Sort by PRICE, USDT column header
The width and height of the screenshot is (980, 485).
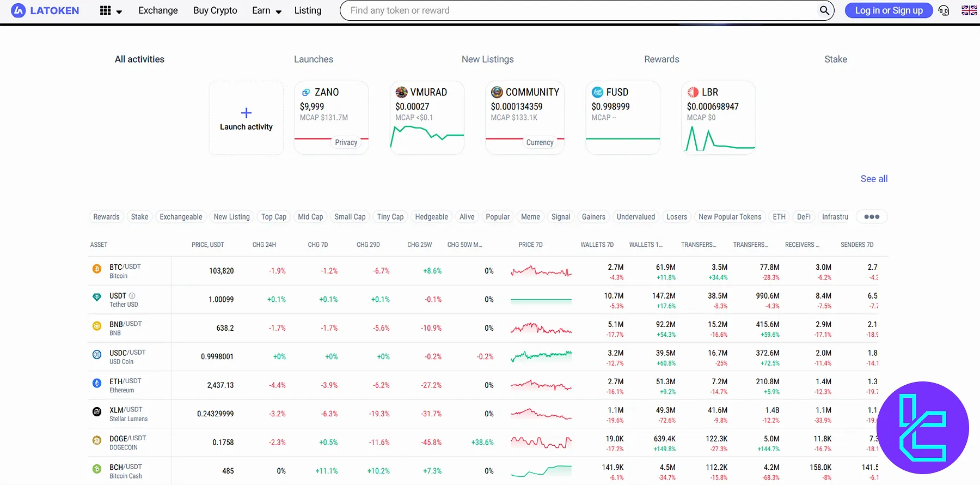click(x=208, y=245)
